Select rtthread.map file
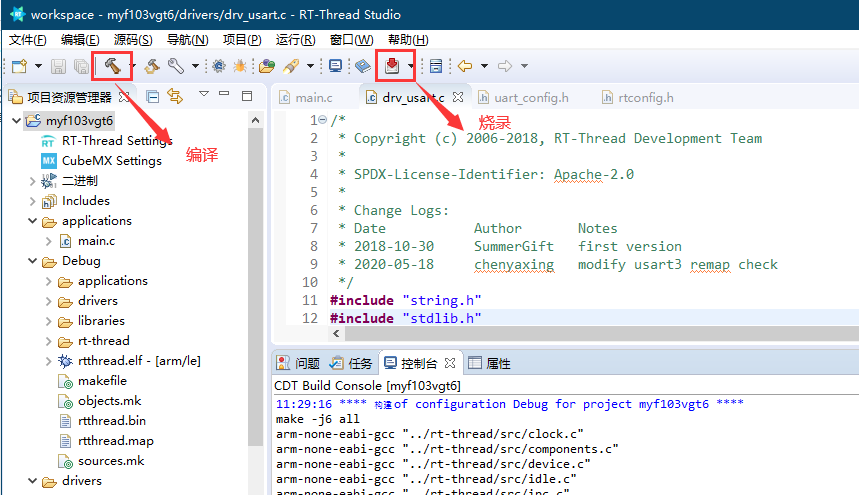This screenshot has height=495, width=859. (x=116, y=441)
